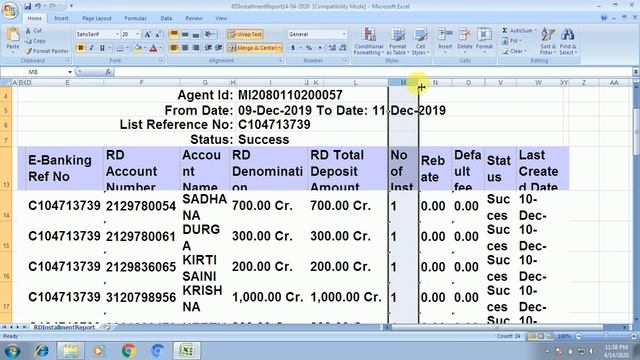The width and height of the screenshot is (640, 360).
Task: Open Internet Explorer from taskbar
Action: pos(42,351)
